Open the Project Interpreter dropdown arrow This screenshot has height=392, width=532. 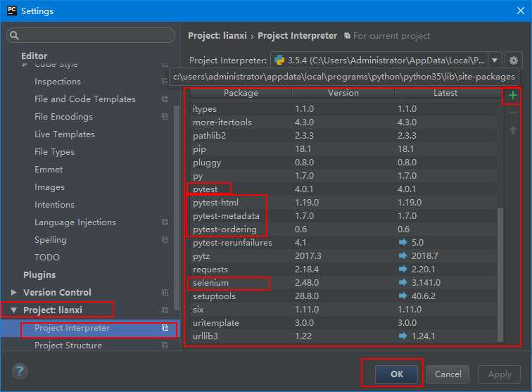click(495, 61)
